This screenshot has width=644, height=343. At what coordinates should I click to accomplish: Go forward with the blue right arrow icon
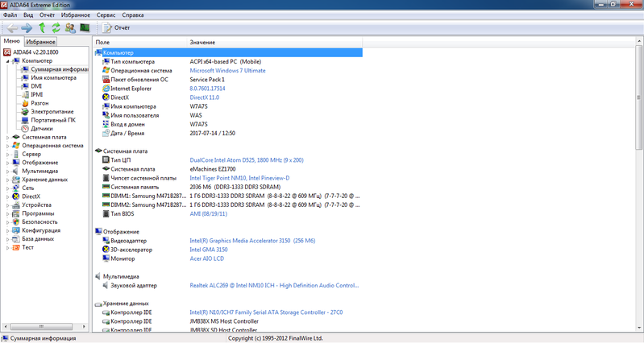tap(27, 28)
